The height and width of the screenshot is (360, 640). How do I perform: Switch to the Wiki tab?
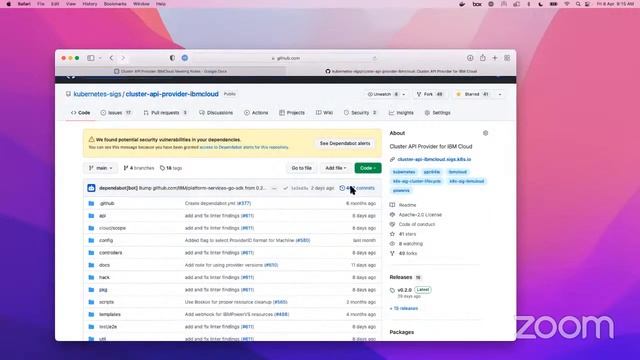[x=324, y=113]
